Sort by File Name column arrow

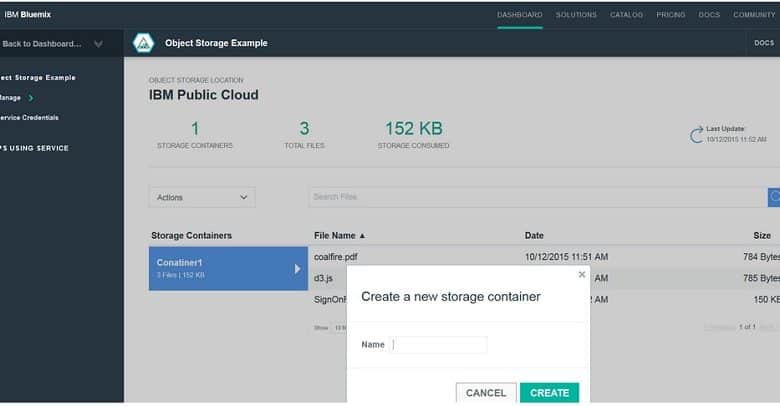coord(362,236)
